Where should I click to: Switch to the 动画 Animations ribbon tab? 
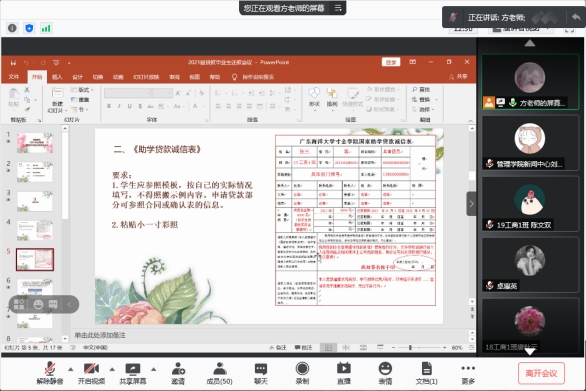(x=118, y=77)
